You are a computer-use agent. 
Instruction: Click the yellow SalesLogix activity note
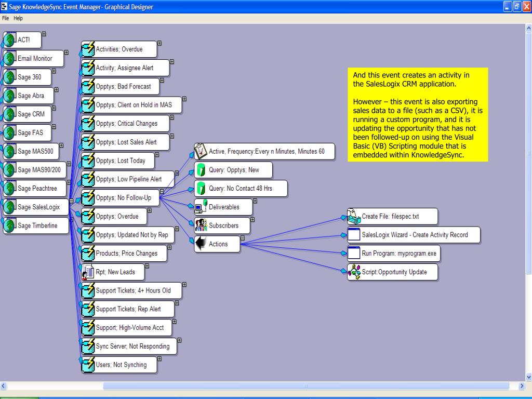point(418,115)
